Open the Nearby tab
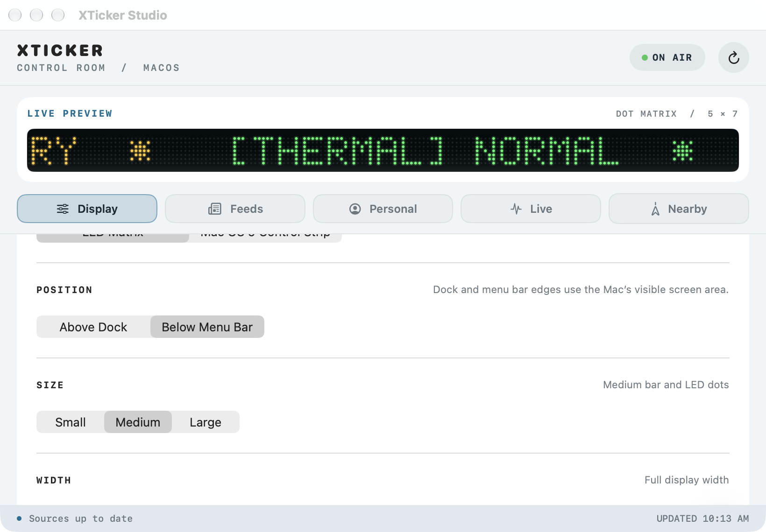 click(x=679, y=209)
